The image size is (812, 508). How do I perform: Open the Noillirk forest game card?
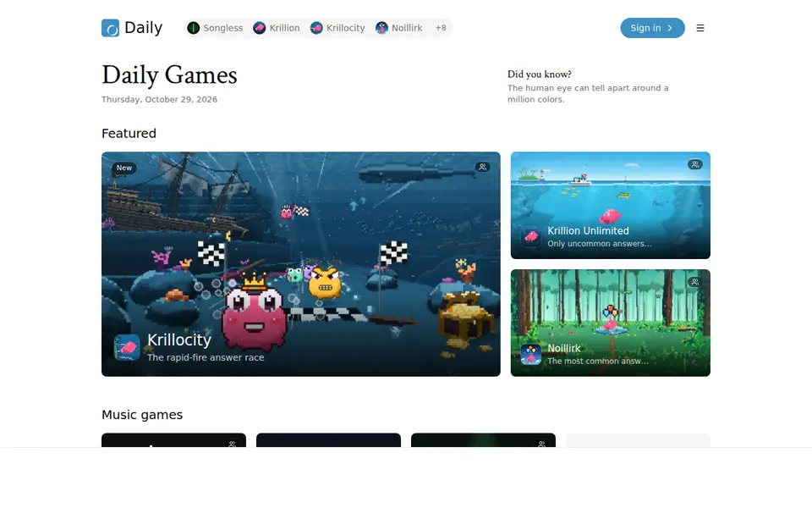[x=611, y=323]
